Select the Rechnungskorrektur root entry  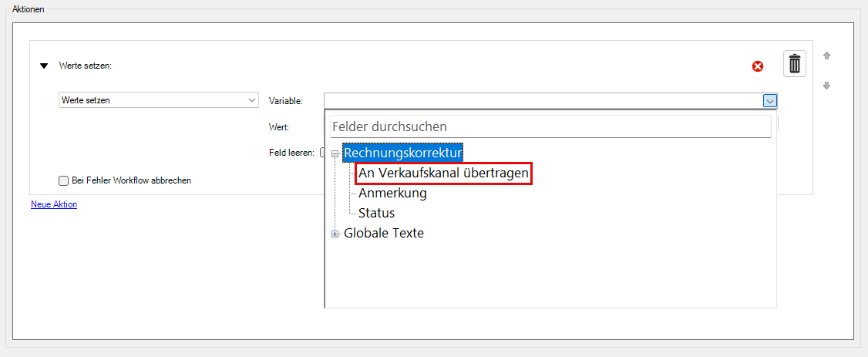(x=402, y=153)
